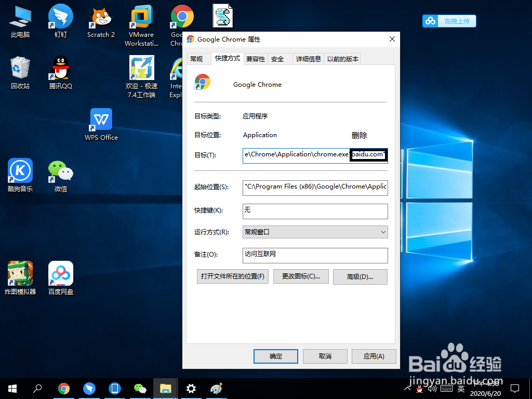Viewport: 532px width, 399px height.
Task: Open the notification center icon
Action: tap(515, 389)
